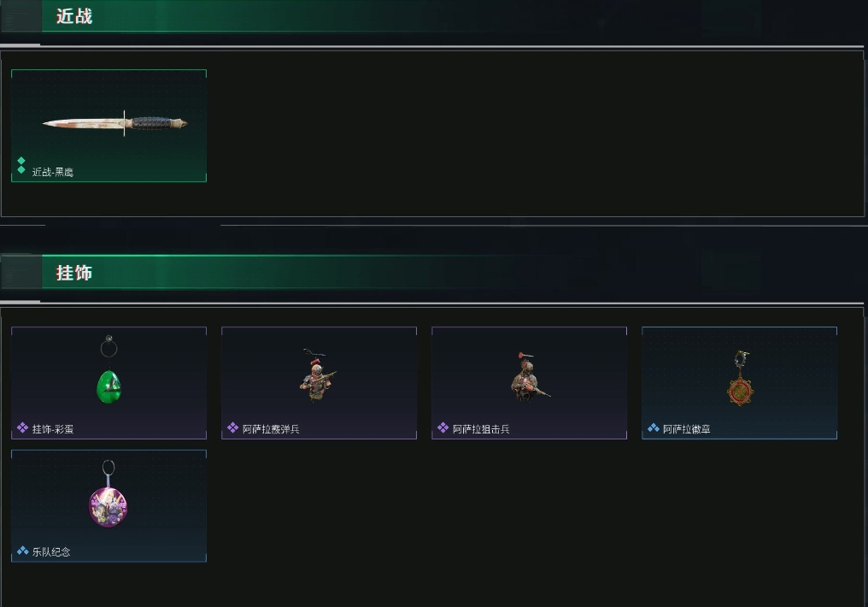Click the green egg charm icon

(x=109, y=370)
